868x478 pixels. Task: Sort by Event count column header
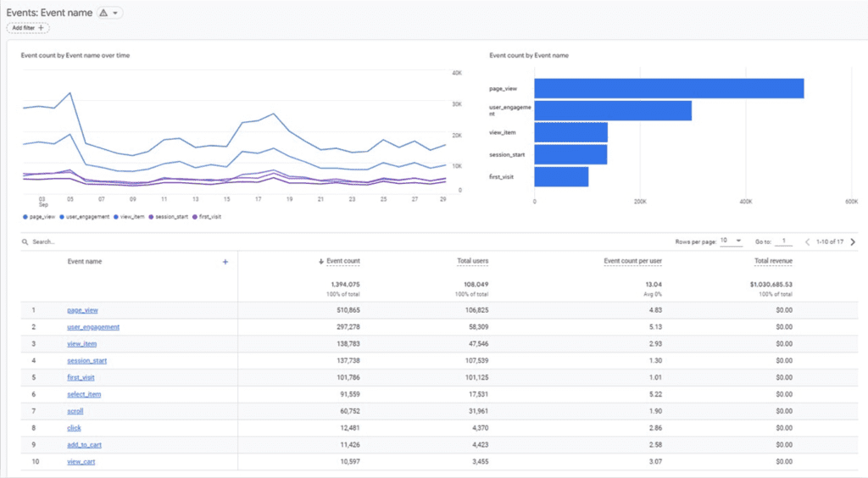tap(342, 261)
